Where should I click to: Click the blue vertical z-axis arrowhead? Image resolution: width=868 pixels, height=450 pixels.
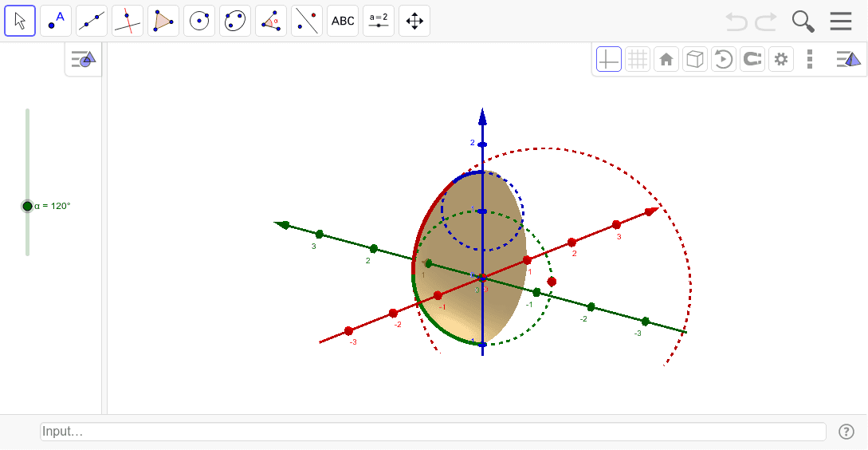pyautogui.click(x=482, y=117)
